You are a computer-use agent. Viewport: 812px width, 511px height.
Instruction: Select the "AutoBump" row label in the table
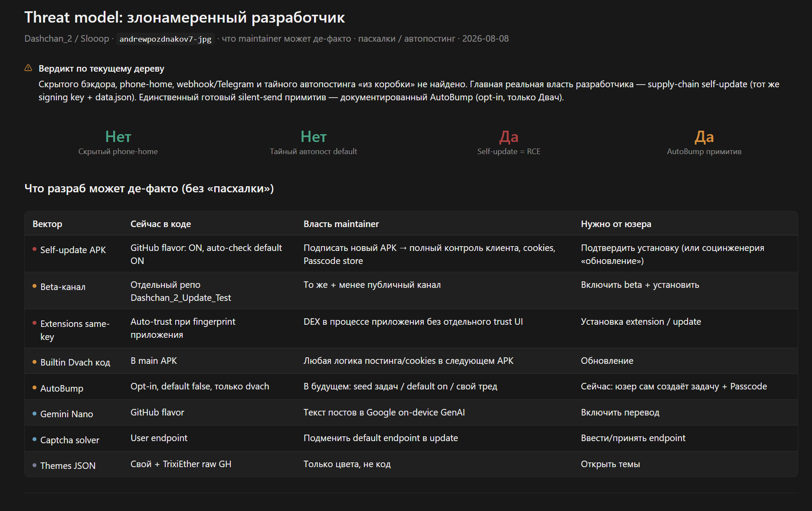(x=62, y=389)
